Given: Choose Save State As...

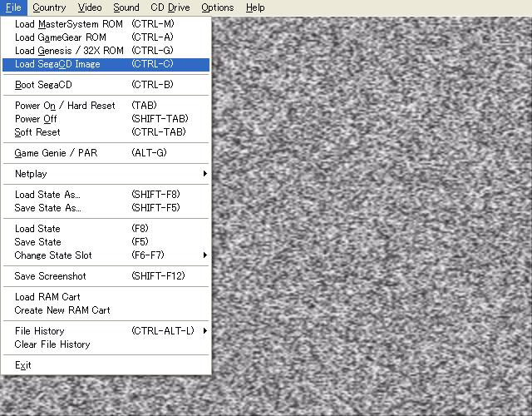Looking at the screenshot, I should click(106, 208).
